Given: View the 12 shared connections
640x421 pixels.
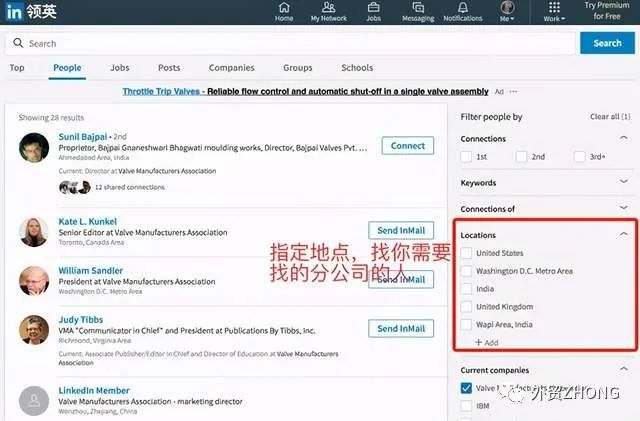Looking at the screenshot, I should coord(130,187).
